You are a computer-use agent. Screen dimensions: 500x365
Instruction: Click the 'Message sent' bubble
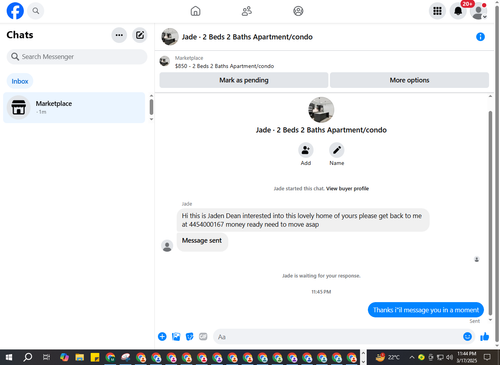pos(202,241)
